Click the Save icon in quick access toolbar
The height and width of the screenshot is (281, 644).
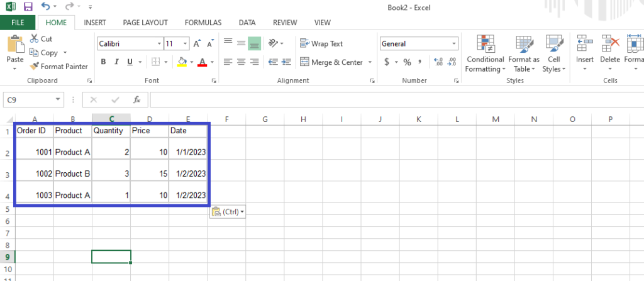28,7
